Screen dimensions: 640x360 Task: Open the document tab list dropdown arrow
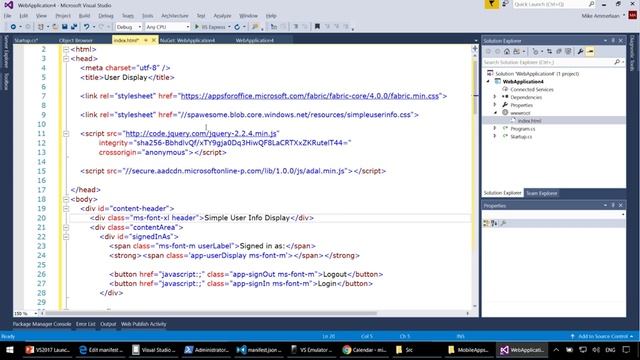point(476,40)
